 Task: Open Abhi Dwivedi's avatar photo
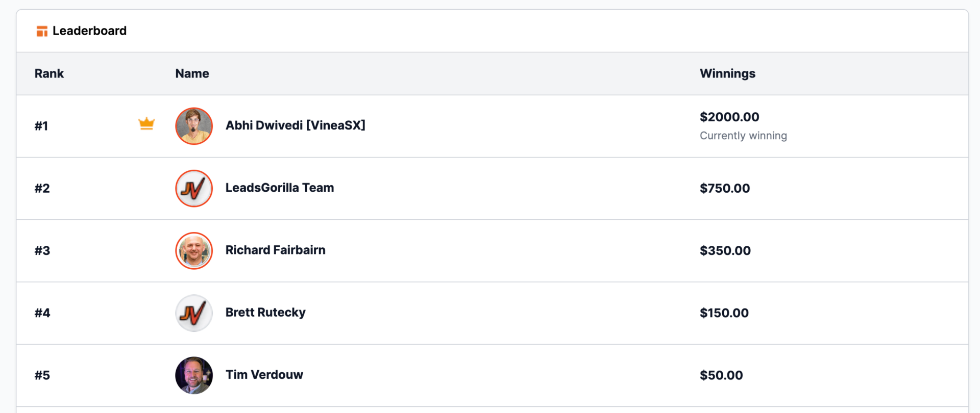(194, 126)
